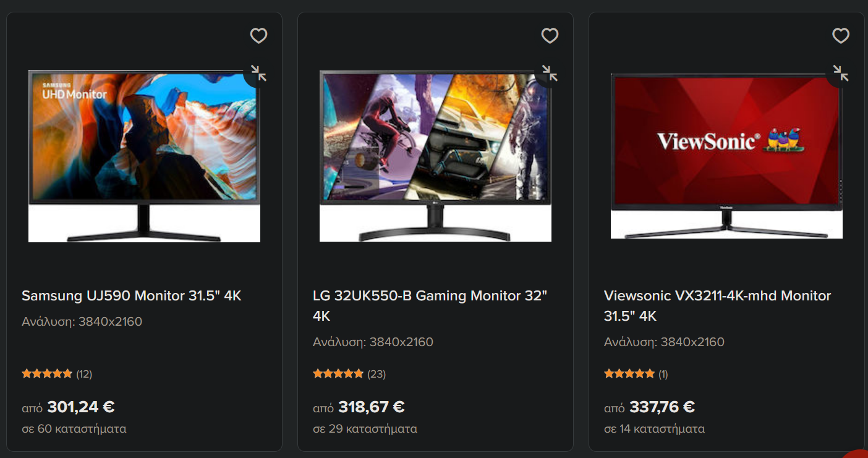Open Samsung UHD Monitor product image
868x458 pixels.
pyautogui.click(x=144, y=156)
